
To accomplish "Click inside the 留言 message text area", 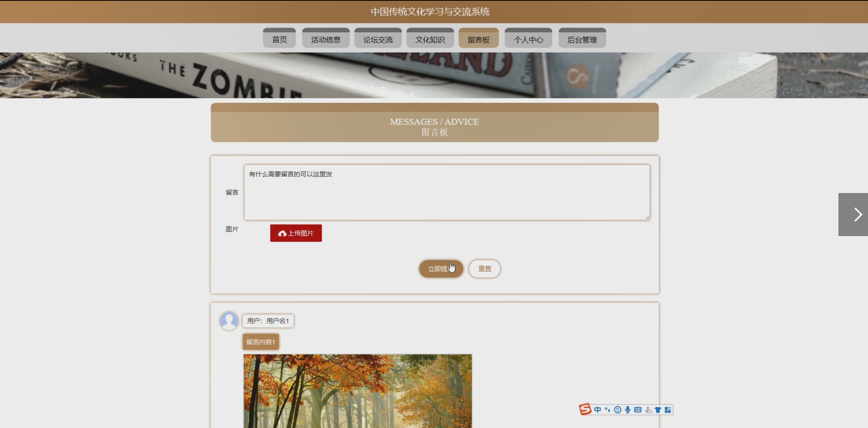I will point(447,192).
